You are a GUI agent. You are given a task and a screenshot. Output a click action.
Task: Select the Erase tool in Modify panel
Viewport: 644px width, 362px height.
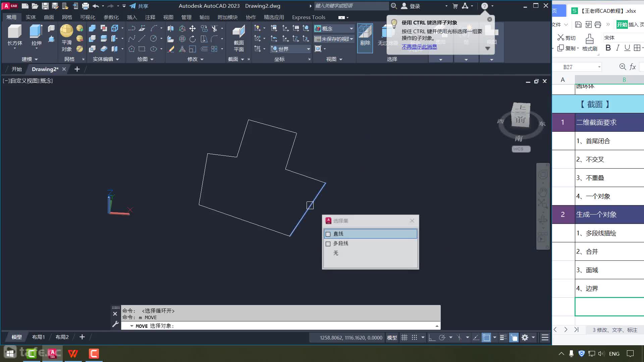(171, 49)
